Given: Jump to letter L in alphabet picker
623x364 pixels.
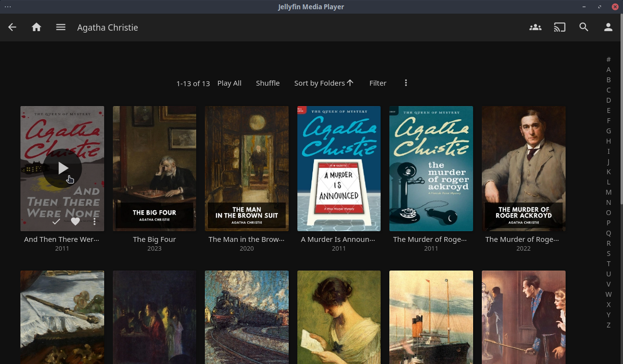Looking at the screenshot, I should (x=608, y=182).
